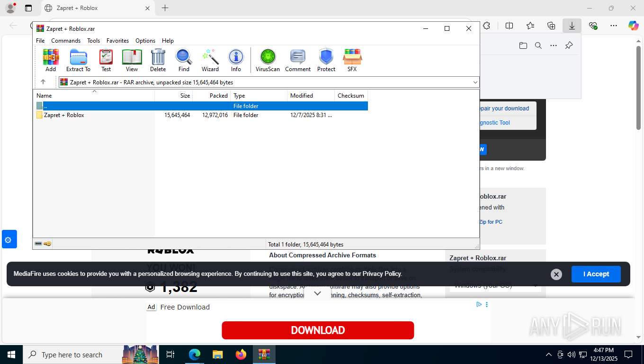Open a new Edge tab
Screen dimensions: 644x364
pyautogui.click(x=165, y=8)
